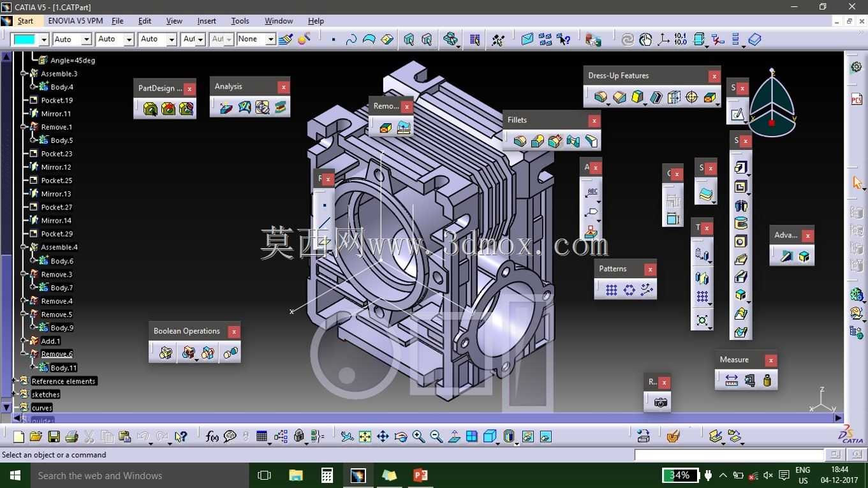This screenshot has width=868, height=488.
Task: Click the tree's horizontal scrollbar right arrow
Action: pos(838,418)
